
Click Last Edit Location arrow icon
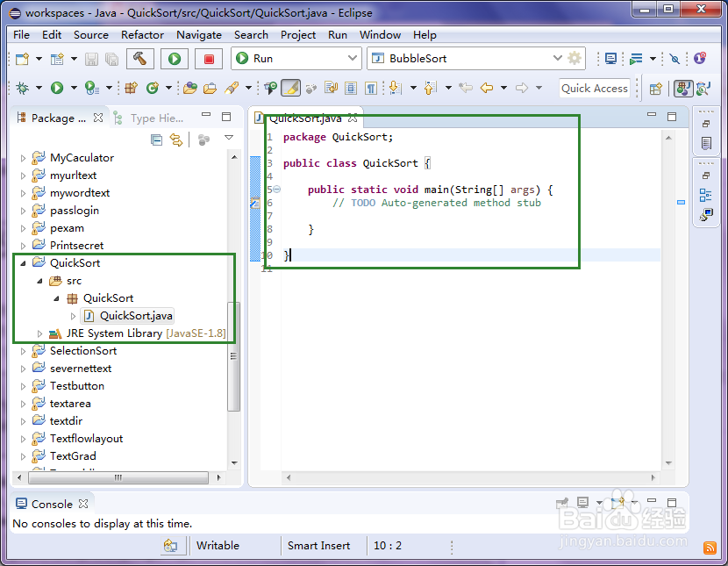pyautogui.click(x=466, y=88)
